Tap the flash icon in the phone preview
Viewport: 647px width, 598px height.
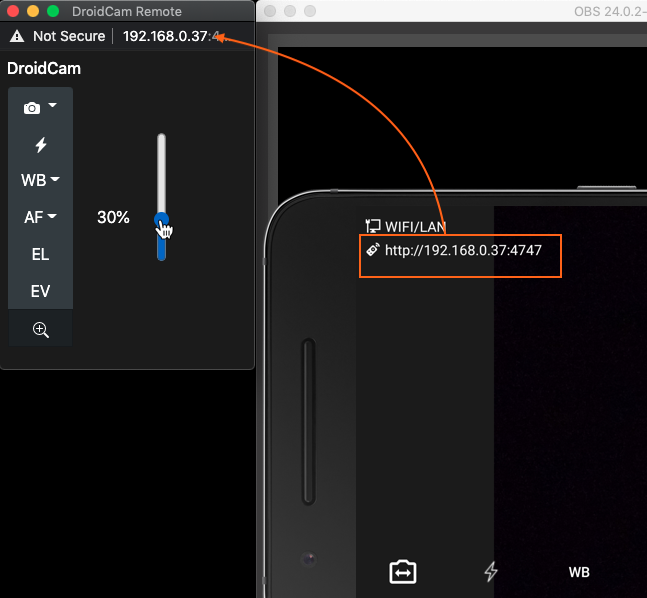(x=491, y=572)
